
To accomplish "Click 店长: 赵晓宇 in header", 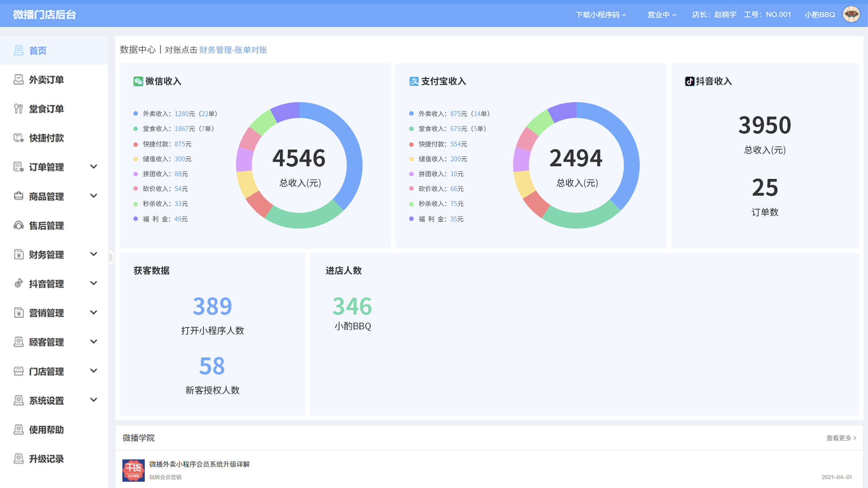I will (x=714, y=14).
